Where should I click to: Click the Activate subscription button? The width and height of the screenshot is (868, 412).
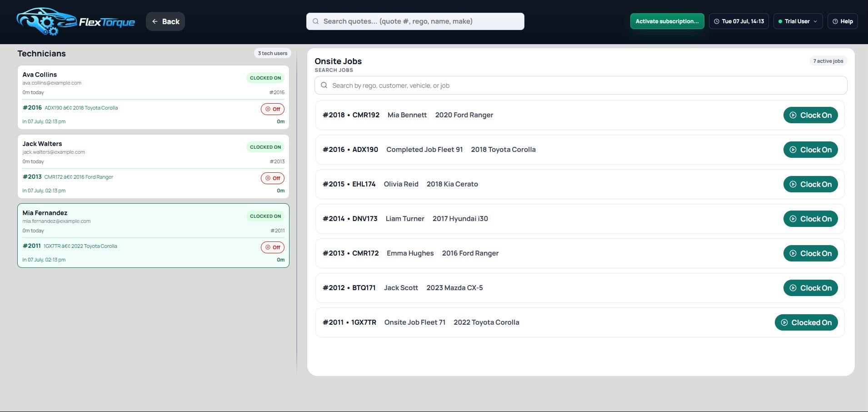point(667,21)
